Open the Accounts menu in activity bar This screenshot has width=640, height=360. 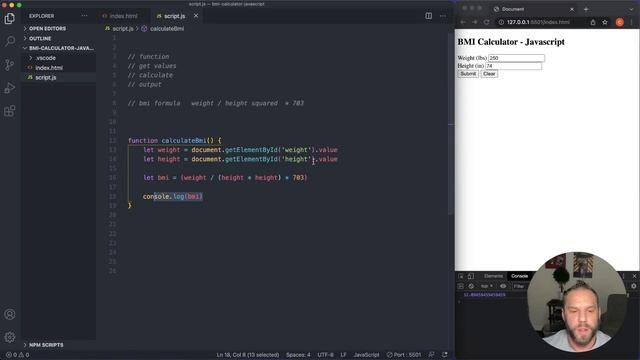(10, 314)
